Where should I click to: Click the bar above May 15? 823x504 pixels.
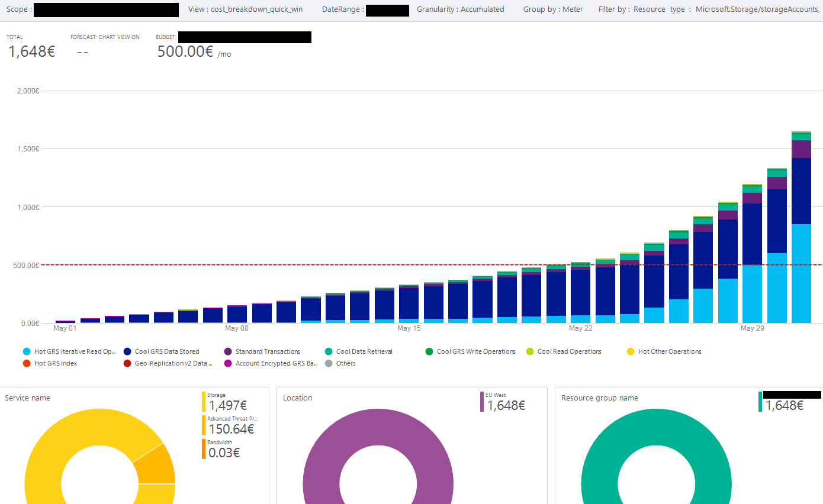pos(409,304)
